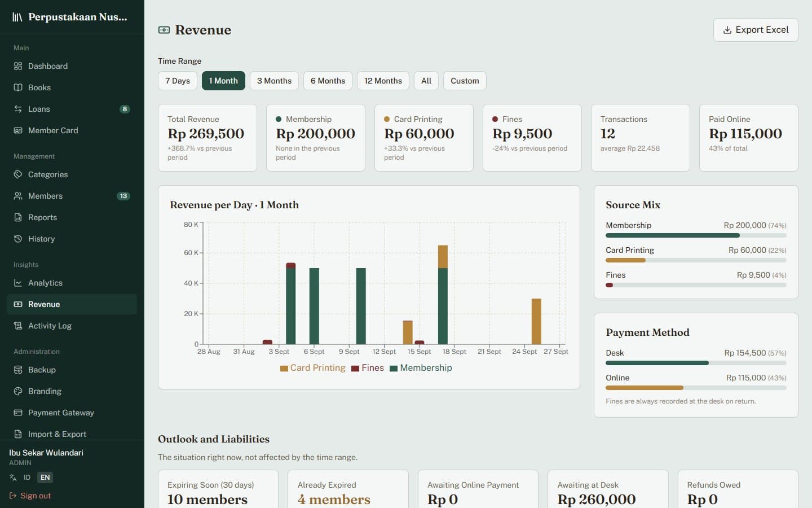Toggle the Fines legend entry in chart
The height and width of the screenshot is (508, 812).
click(368, 368)
